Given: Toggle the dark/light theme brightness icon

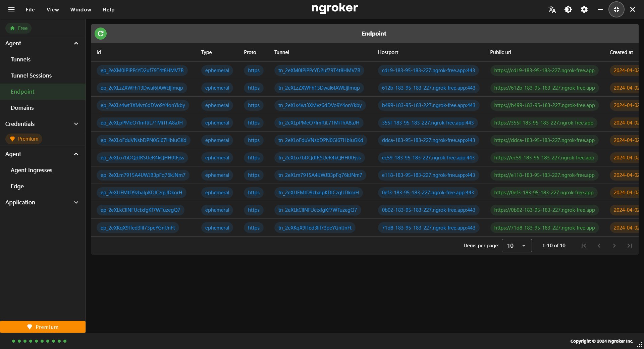Looking at the screenshot, I should tap(568, 9).
